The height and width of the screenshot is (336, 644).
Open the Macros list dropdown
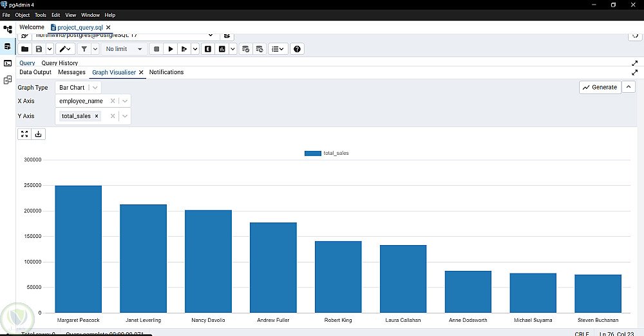[278, 49]
